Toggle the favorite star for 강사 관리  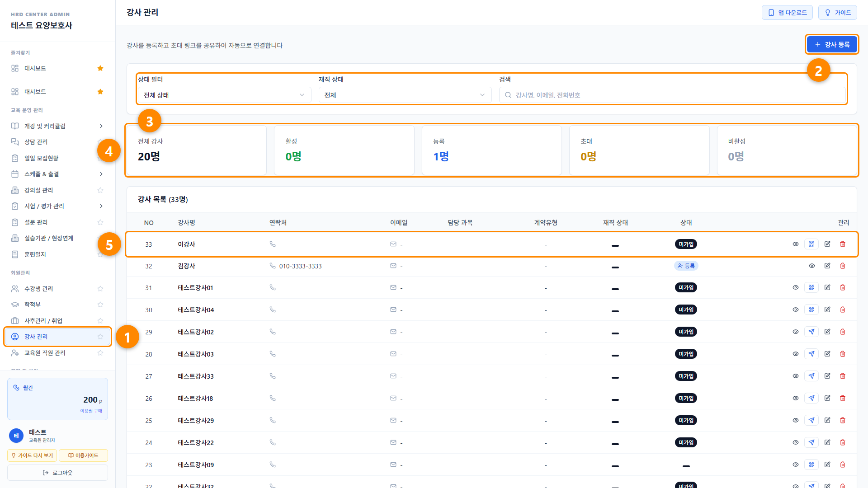(x=100, y=337)
